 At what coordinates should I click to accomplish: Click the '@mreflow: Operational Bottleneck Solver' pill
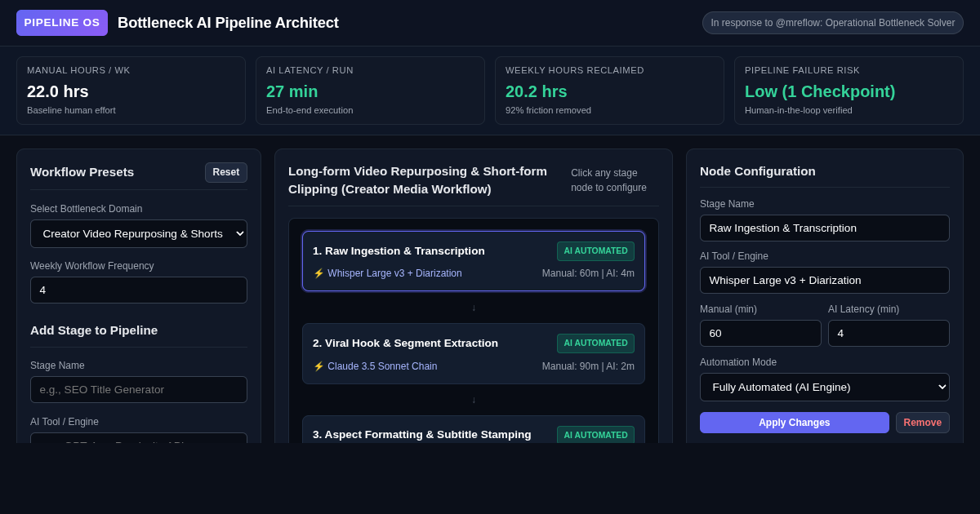point(833,23)
